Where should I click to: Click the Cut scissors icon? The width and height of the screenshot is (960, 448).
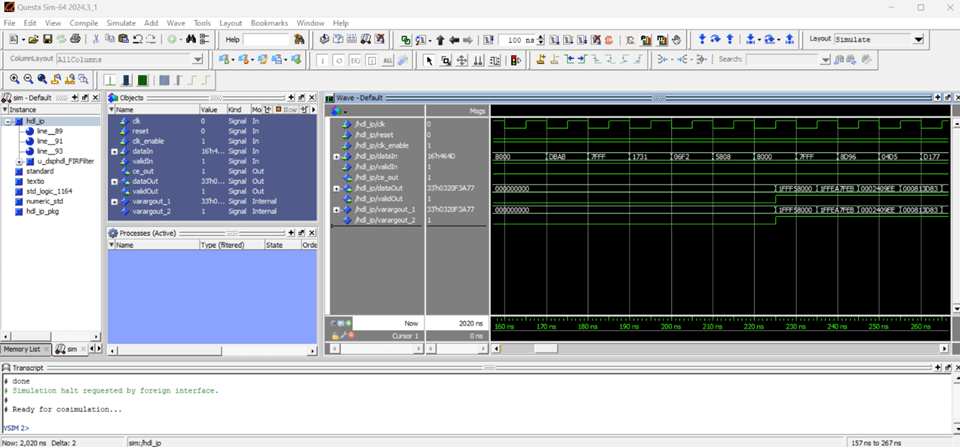[96, 40]
